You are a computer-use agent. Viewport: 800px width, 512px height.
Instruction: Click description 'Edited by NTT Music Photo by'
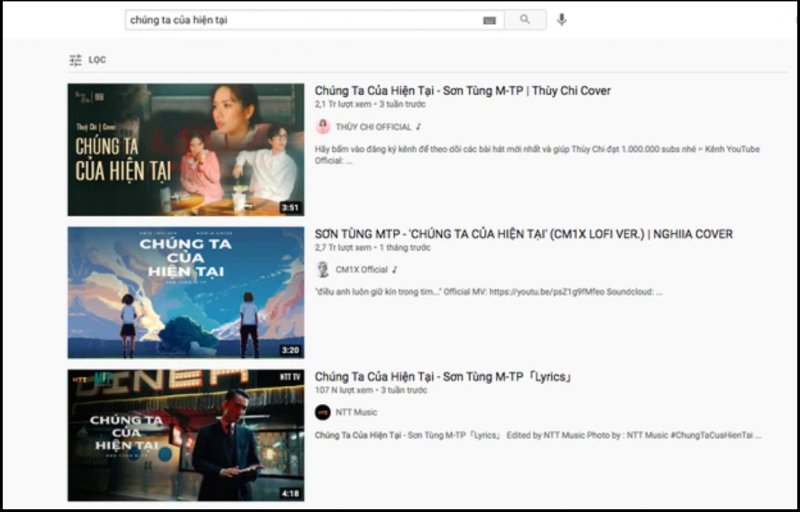tap(538, 436)
